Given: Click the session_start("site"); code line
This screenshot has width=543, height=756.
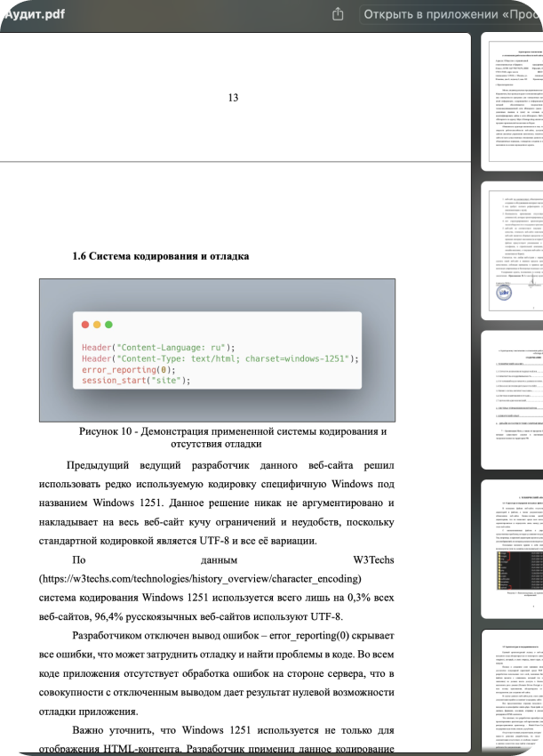Looking at the screenshot, I should (x=136, y=381).
